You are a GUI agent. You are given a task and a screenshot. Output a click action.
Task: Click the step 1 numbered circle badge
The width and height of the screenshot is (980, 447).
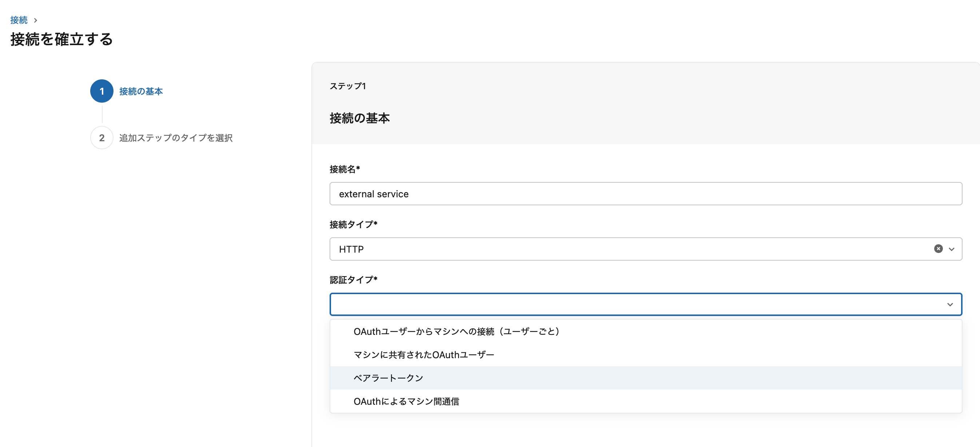tap(101, 91)
